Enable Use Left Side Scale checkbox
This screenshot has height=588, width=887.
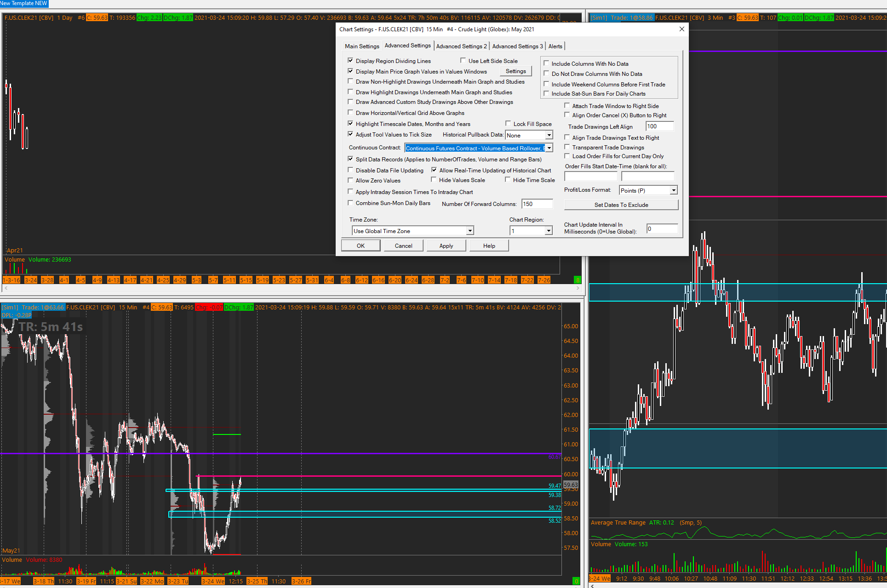tap(463, 61)
